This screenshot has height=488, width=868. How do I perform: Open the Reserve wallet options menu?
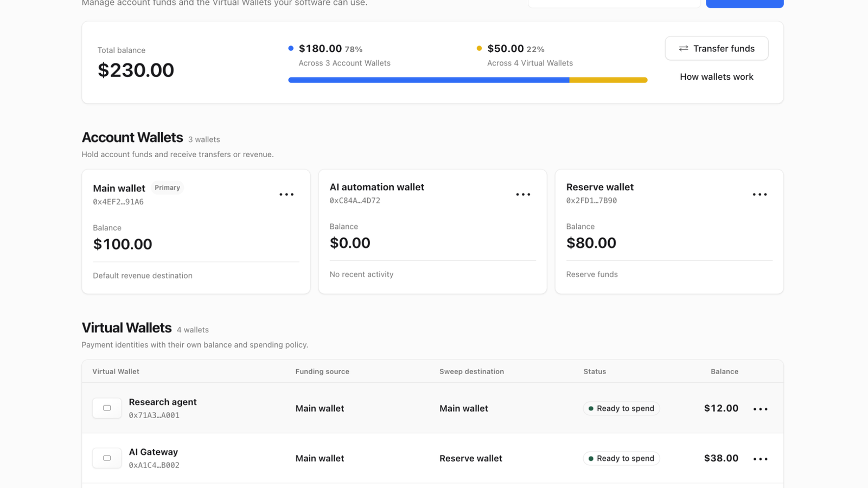tap(759, 194)
